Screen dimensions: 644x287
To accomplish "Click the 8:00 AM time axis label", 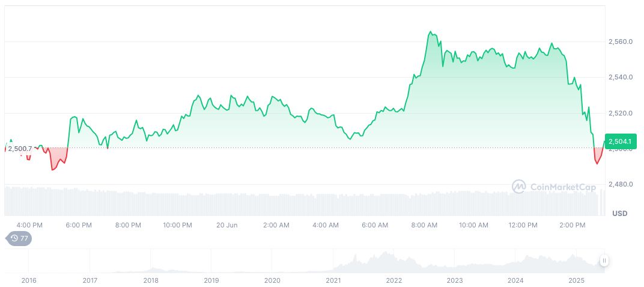I will click(x=424, y=225).
